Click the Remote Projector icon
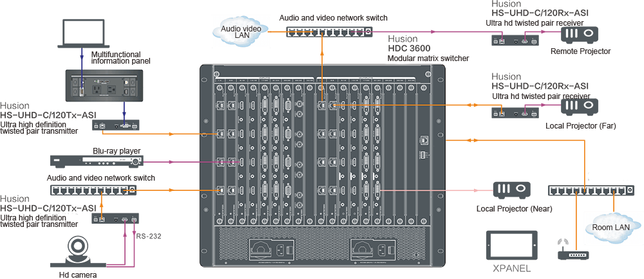This screenshot has width=644, height=279. (580, 36)
